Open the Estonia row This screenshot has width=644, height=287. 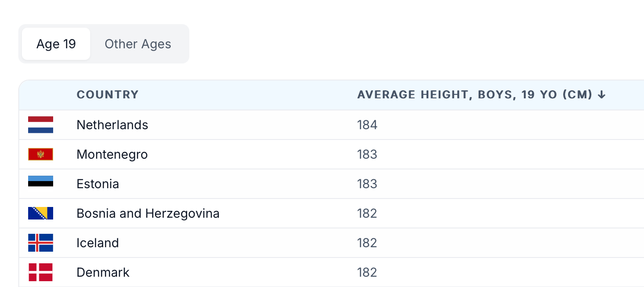pyautogui.click(x=331, y=184)
